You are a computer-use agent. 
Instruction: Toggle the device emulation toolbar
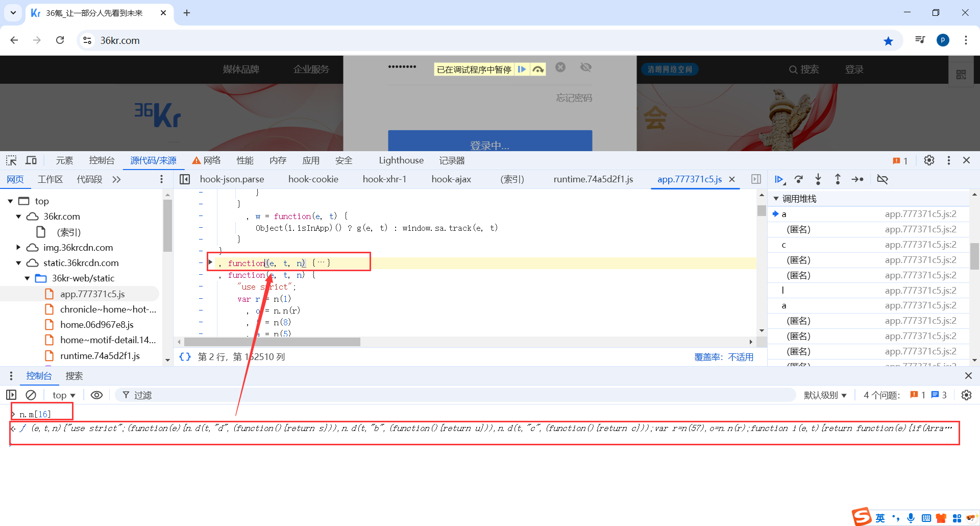click(31, 160)
